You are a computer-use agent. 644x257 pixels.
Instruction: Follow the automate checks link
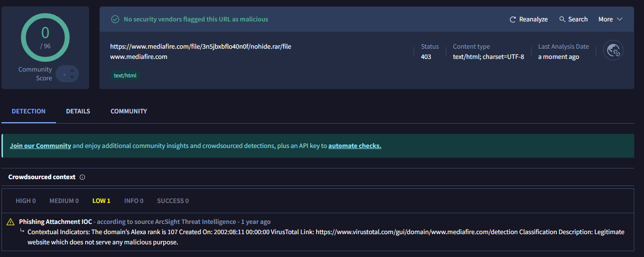pyautogui.click(x=355, y=146)
